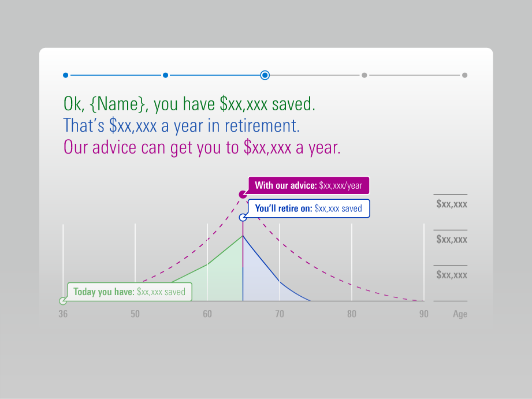
Task: Select age 70 on the timeline
Action: click(x=280, y=314)
